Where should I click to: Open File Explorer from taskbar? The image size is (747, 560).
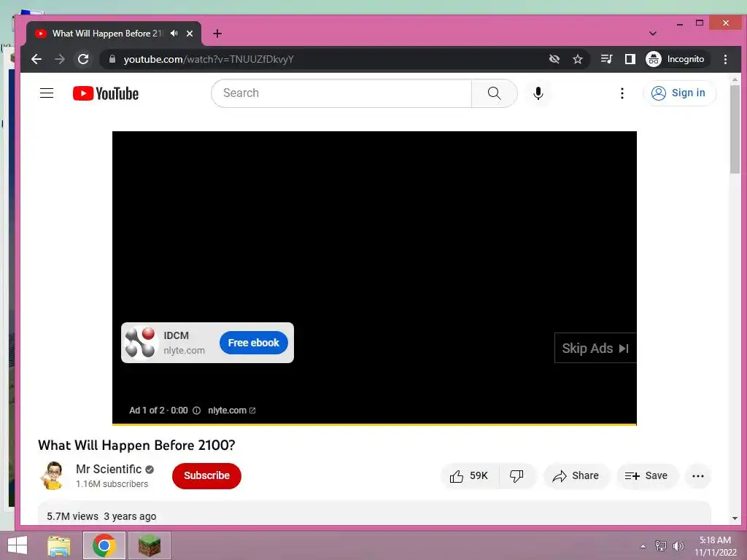coord(59,545)
